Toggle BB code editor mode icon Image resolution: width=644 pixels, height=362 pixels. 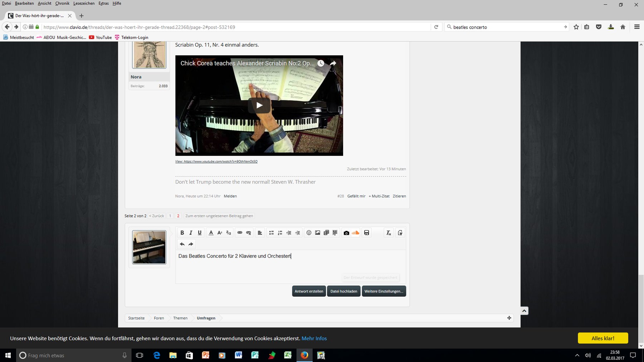[x=400, y=233]
